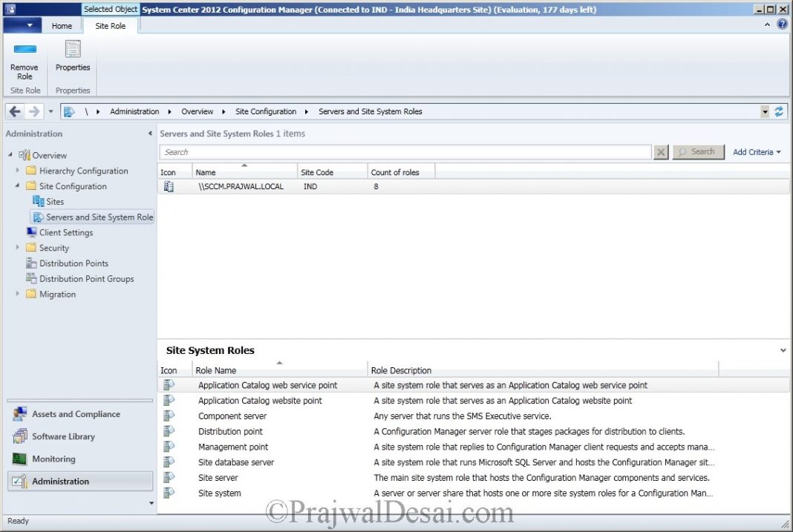The image size is (793, 532).
Task: Select the Sites tree item
Action: (55, 202)
